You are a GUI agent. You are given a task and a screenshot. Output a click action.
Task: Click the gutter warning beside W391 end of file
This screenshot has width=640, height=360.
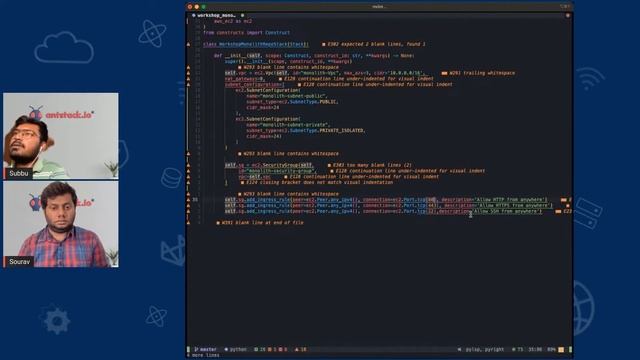tap(189, 223)
